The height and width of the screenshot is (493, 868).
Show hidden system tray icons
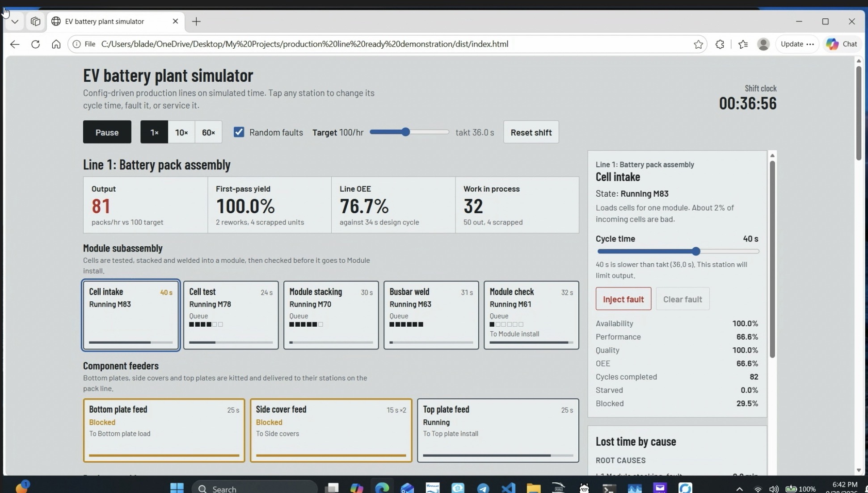(739, 489)
